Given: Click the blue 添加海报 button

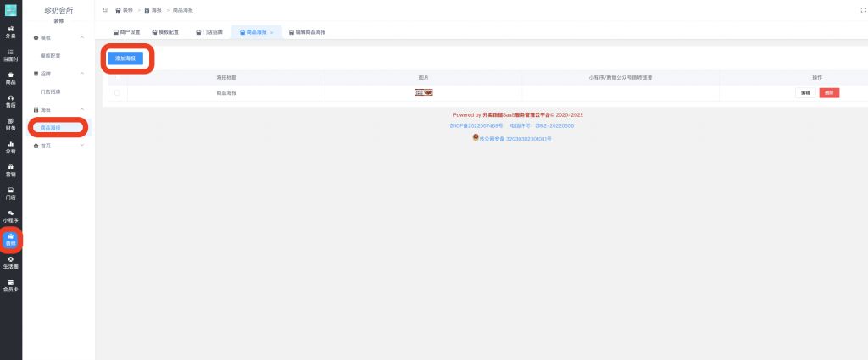Looking at the screenshot, I should (x=125, y=58).
